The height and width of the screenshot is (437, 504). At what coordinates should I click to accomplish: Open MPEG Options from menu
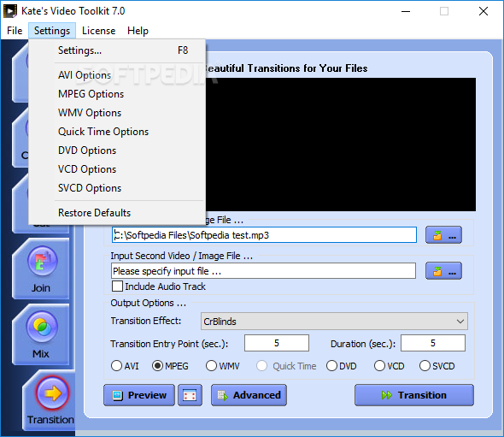coord(117,94)
